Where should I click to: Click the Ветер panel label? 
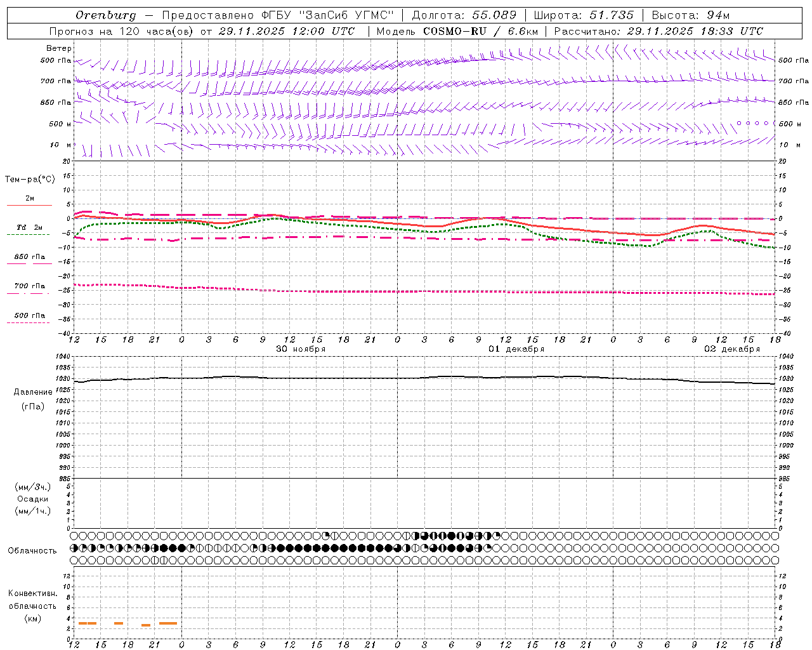coord(59,48)
